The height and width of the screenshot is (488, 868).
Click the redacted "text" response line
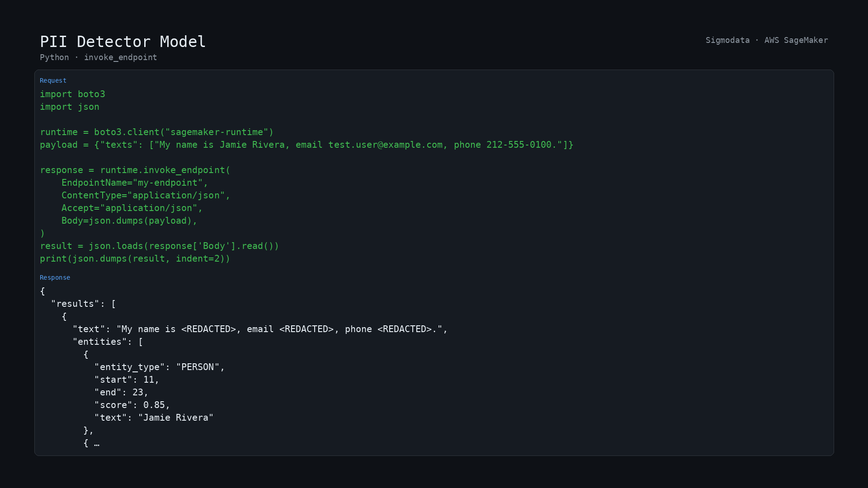point(260,329)
